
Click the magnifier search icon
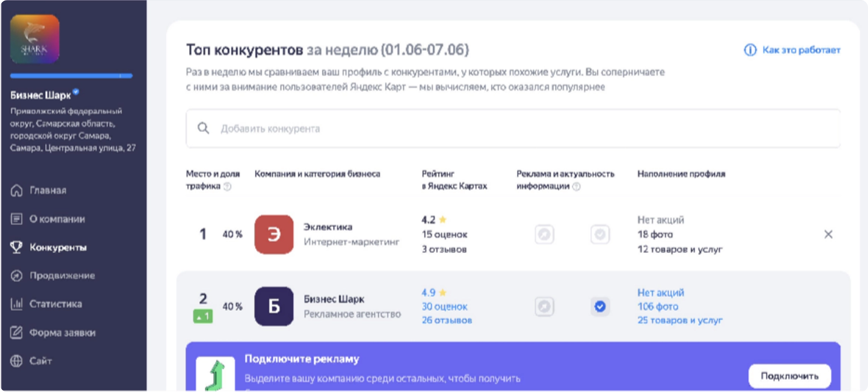[x=203, y=128]
